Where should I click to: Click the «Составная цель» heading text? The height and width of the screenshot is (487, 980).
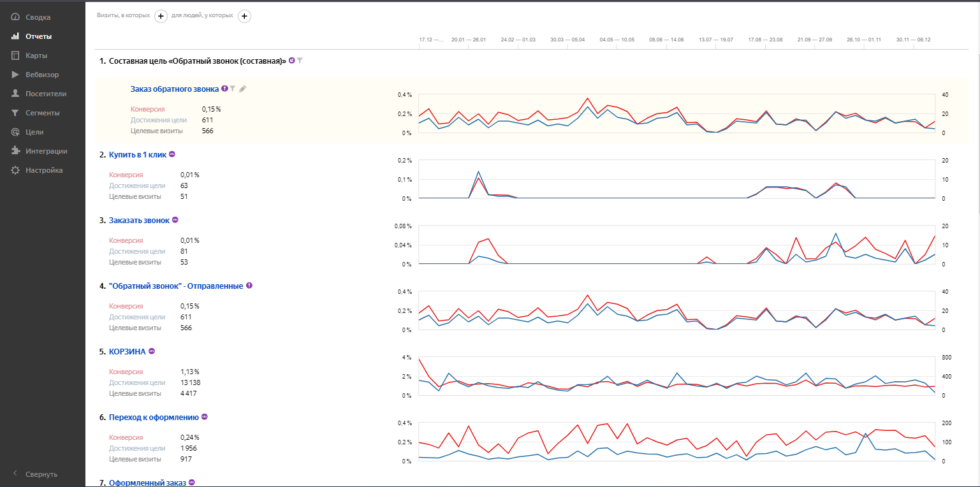pyautogui.click(x=198, y=61)
